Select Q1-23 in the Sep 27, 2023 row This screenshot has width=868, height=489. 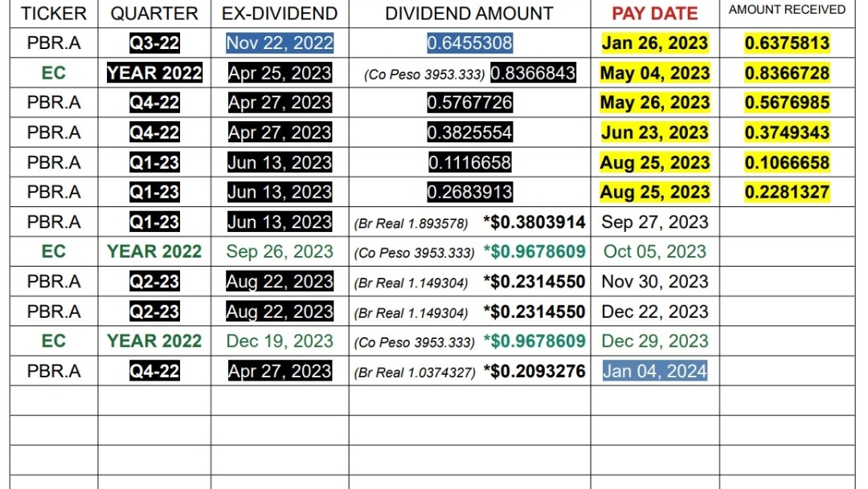(154, 222)
